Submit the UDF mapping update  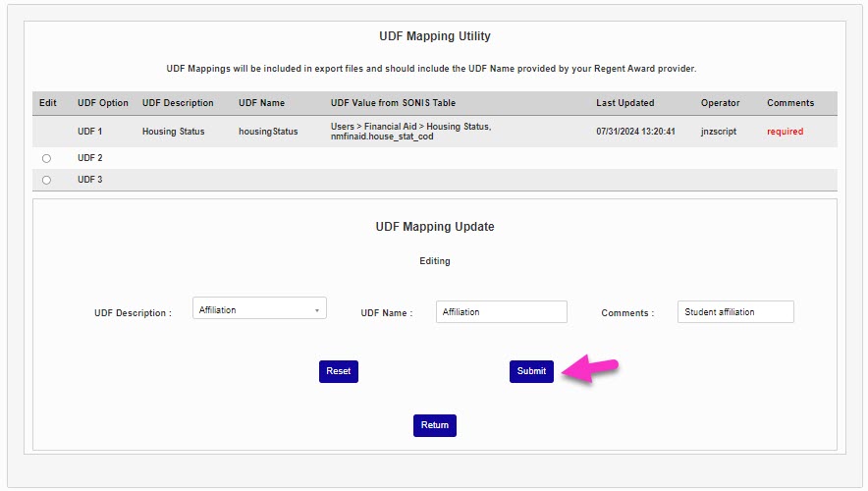[531, 371]
